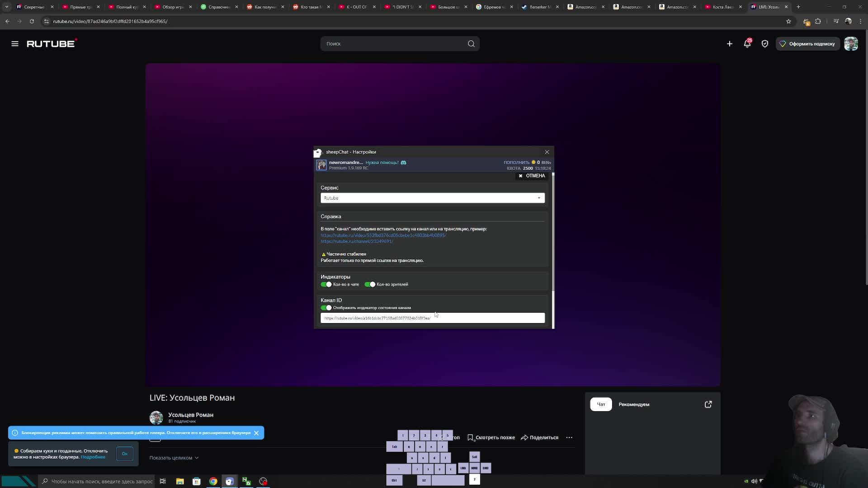Select the 'Чат' tab

601,404
